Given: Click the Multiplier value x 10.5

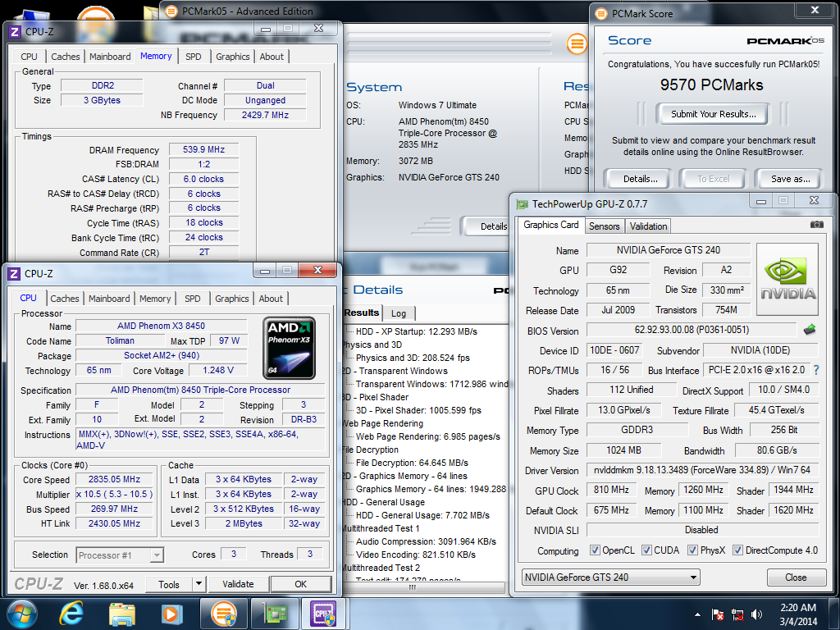Looking at the screenshot, I should pos(115,494).
